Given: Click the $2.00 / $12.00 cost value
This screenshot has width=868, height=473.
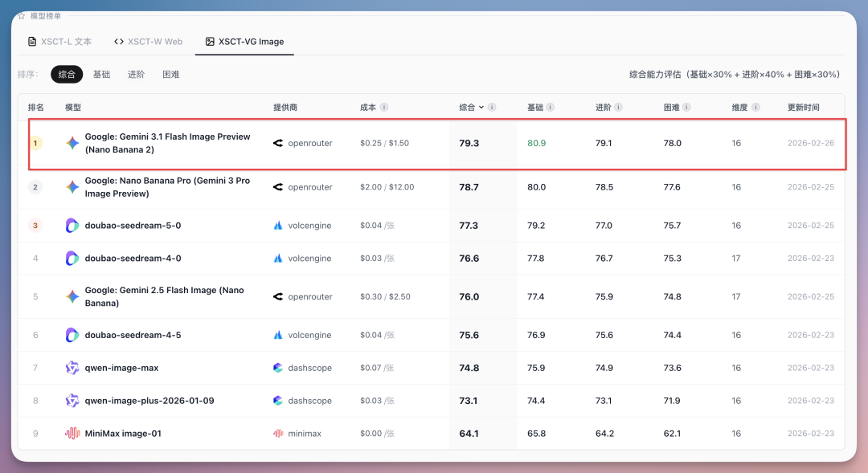Looking at the screenshot, I should click(x=387, y=187).
